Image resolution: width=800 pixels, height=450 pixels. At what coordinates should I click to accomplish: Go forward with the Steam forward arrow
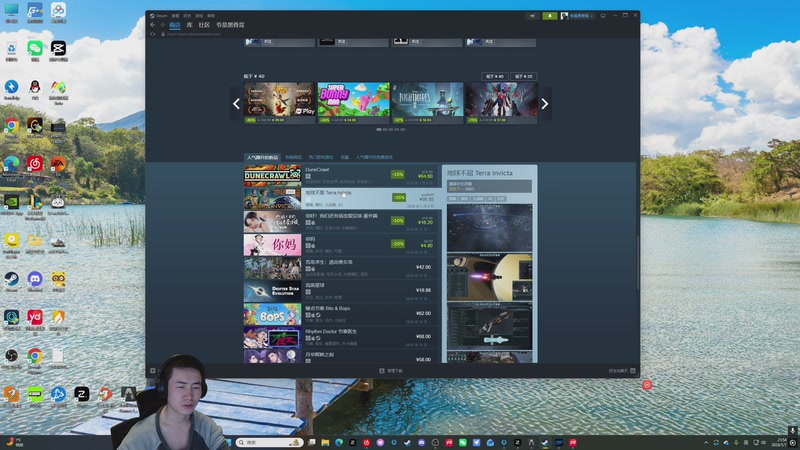pos(162,24)
